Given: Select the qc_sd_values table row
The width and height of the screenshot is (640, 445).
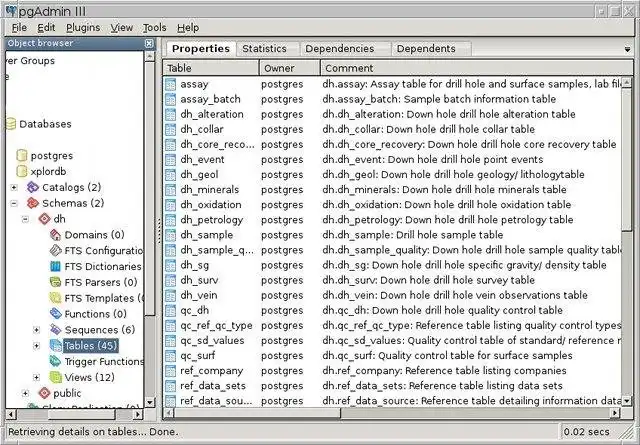Looking at the screenshot, I should [x=392, y=341].
